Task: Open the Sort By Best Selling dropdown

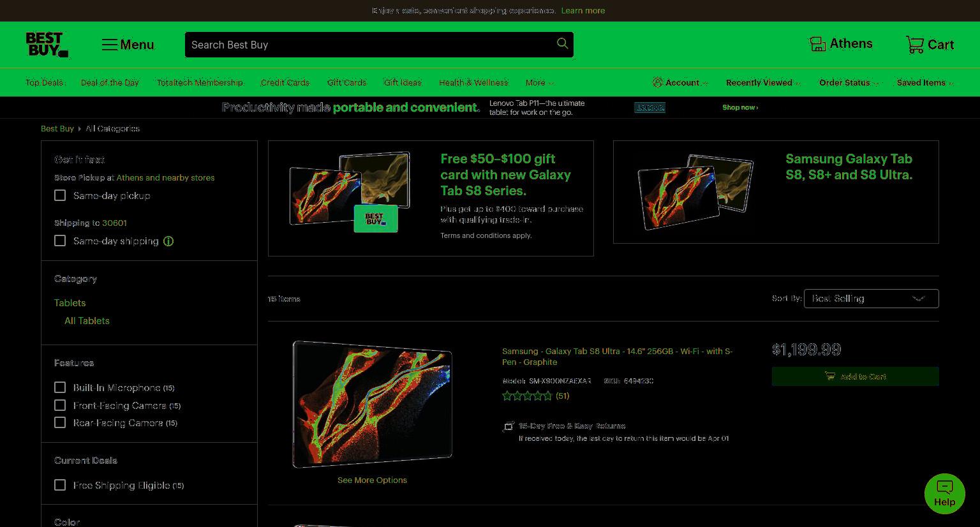Action: point(871,299)
